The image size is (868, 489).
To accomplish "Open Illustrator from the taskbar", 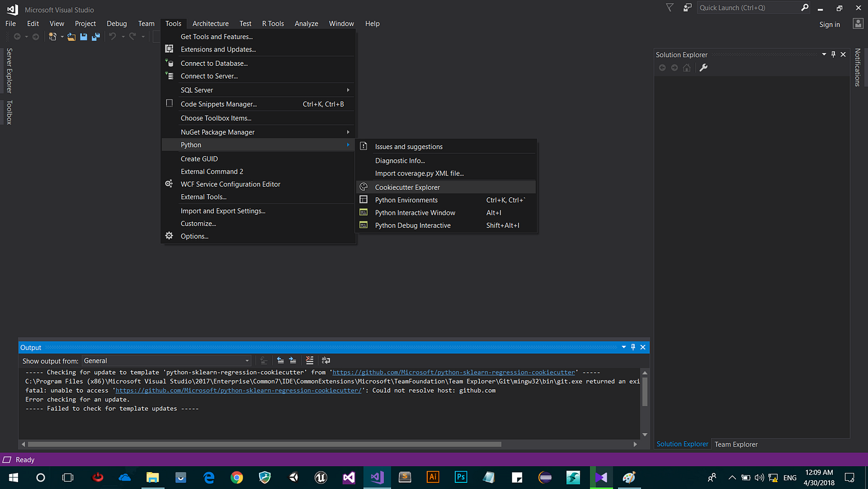I will coord(433,477).
